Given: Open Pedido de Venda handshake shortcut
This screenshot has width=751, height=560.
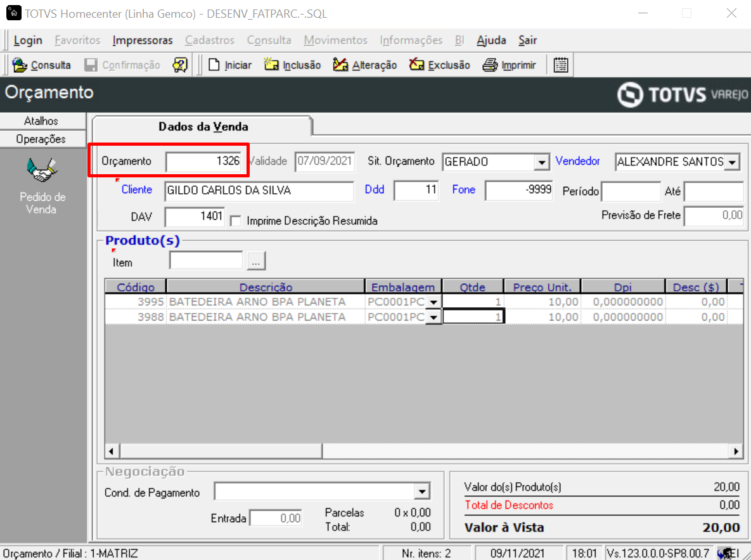Looking at the screenshot, I should pyautogui.click(x=41, y=170).
